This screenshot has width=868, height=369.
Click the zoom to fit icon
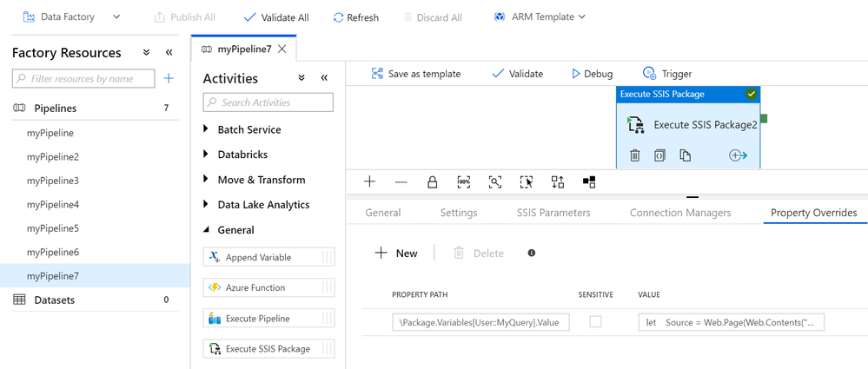[x=495, y=181]
